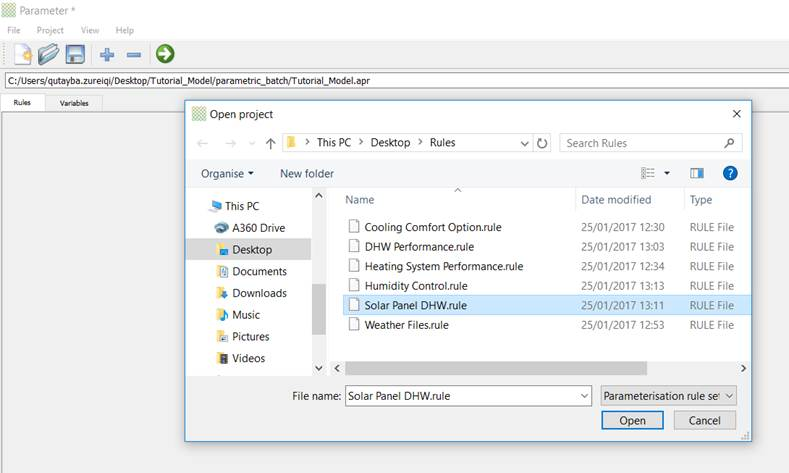Open Help via blue question mark icon
The width and height of the screenshot is (789, 473).
pos(730,173)
